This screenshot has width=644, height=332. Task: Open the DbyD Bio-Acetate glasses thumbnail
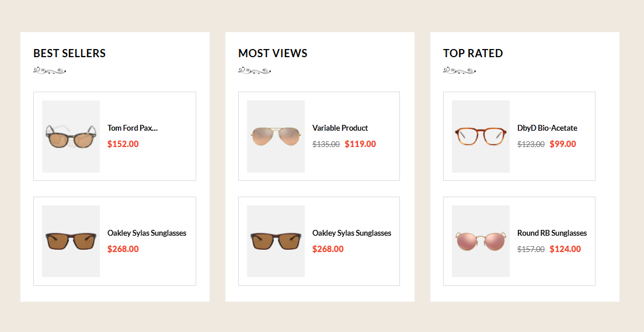(x=481, y=137)
